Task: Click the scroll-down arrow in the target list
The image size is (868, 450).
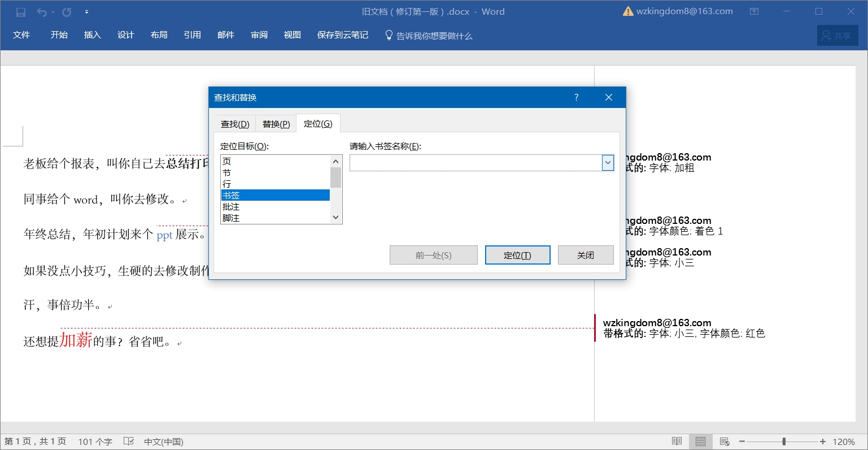Action: pyautogui.click(x=335, y=217)
